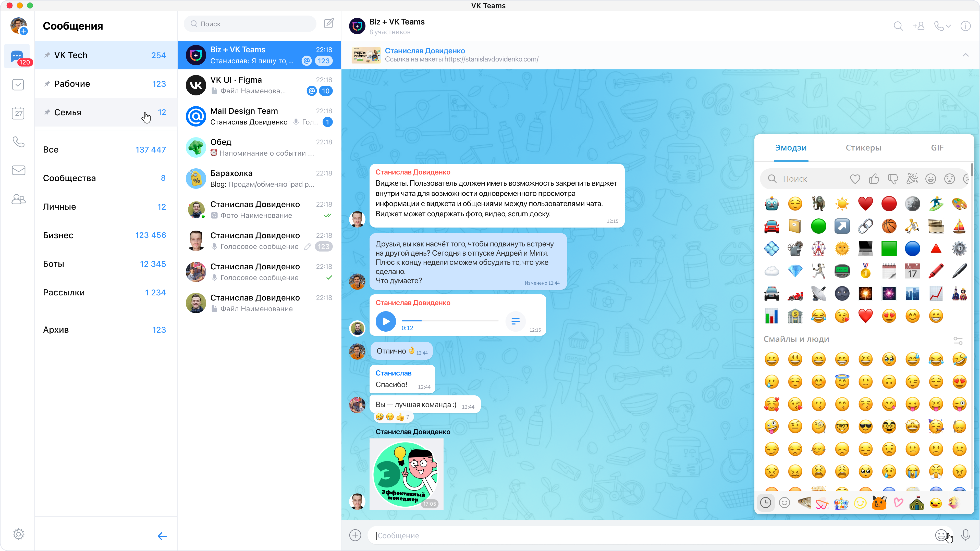The image size is (980, 551).
Task: Open the Calls icon in left sidebar
Action: click(x=18, y=142)
